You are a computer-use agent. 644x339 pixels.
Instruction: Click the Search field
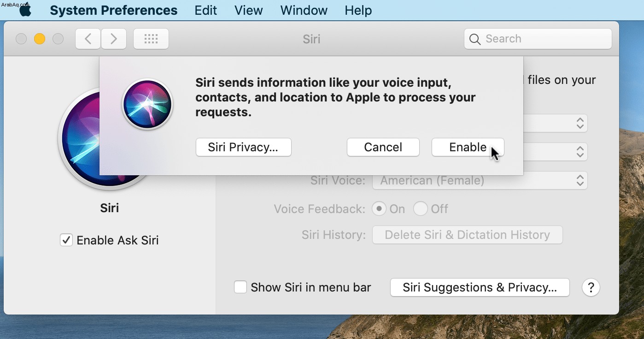[x=538, y=39]
